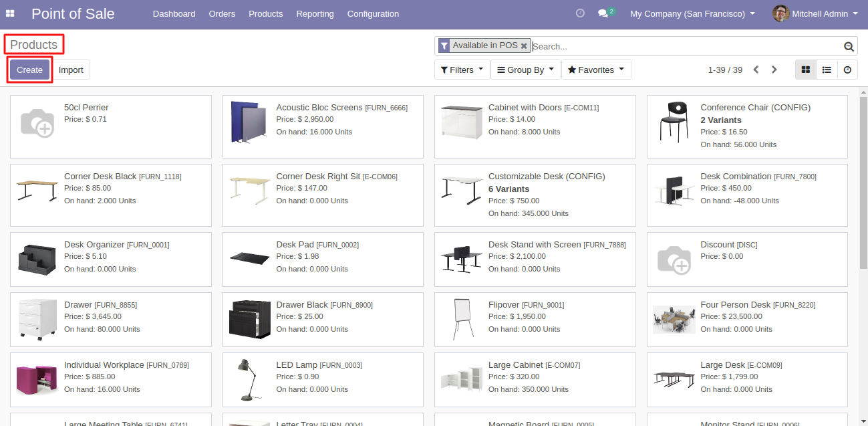Viewport: 868px width, 426px height.
Task: Click the search magnifier icon
Action: [x=849, y=47]
